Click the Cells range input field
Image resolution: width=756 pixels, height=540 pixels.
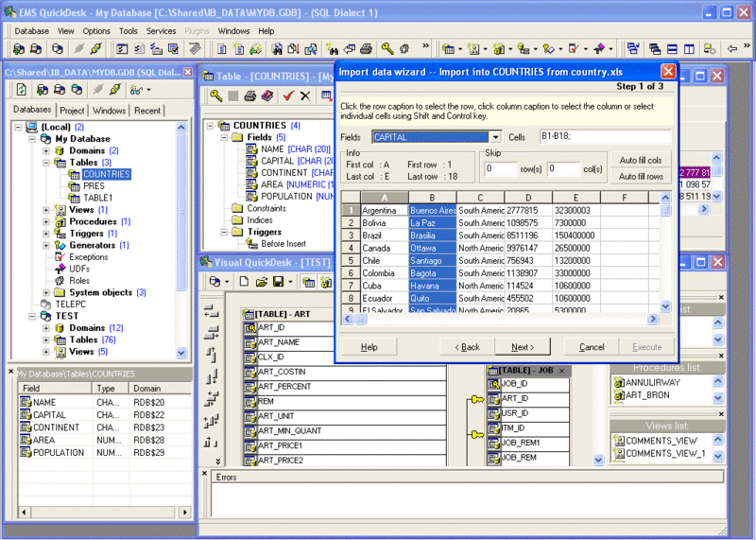tap(605, 136)
